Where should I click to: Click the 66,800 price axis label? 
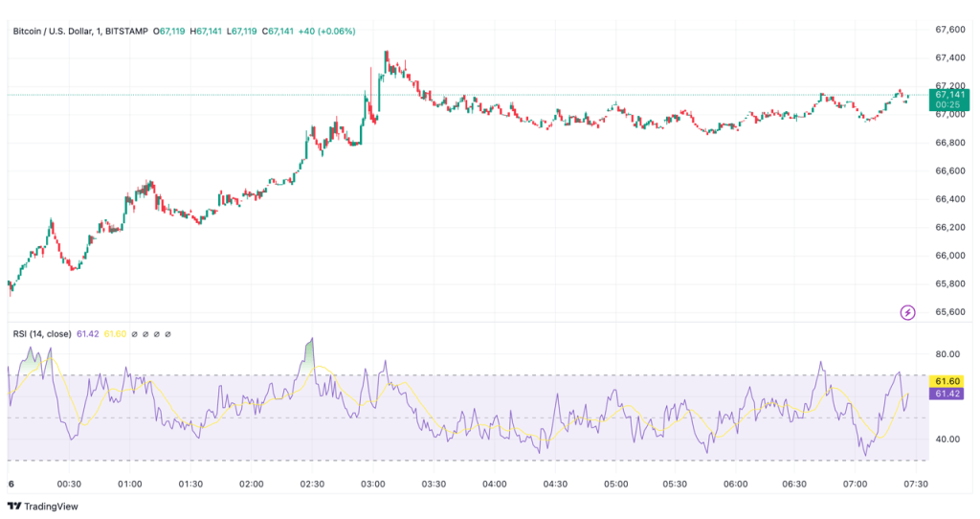click(950, 143)
